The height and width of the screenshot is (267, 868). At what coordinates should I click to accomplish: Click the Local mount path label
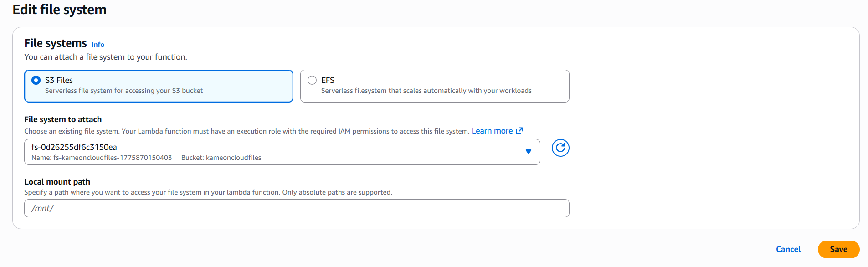tap(57, 182)
